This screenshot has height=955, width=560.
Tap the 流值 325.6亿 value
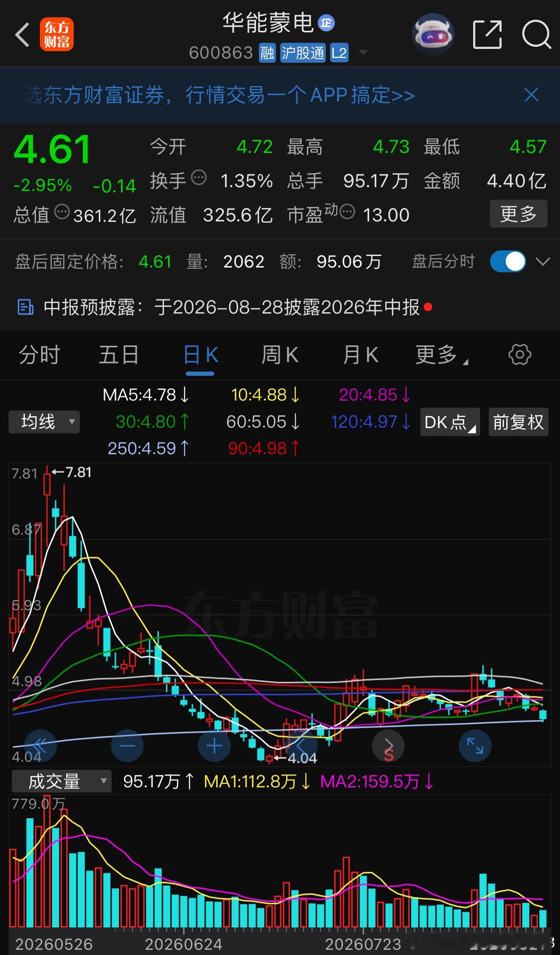click(238, 215)
